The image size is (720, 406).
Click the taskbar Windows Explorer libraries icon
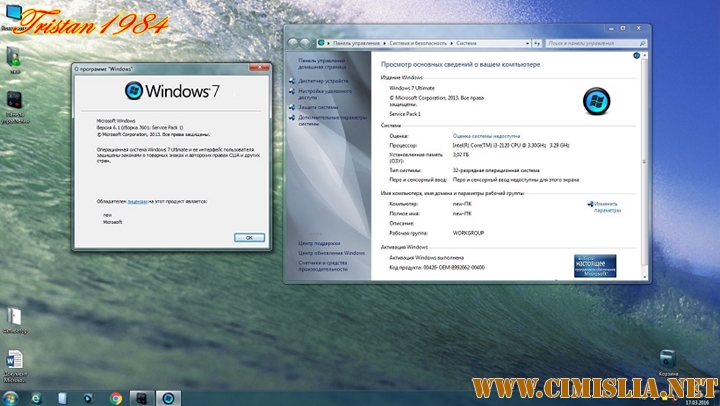(62, 397)
